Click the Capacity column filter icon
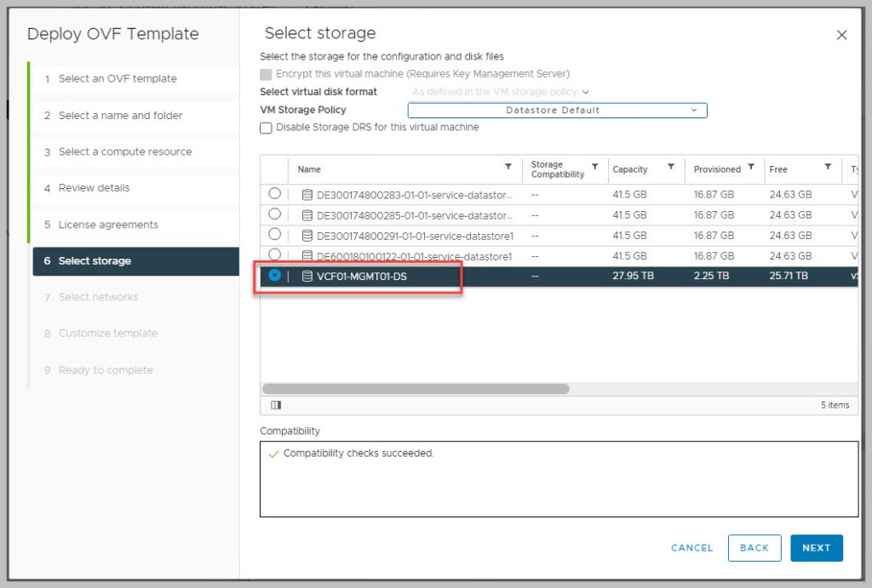 [x=671, y=167]
